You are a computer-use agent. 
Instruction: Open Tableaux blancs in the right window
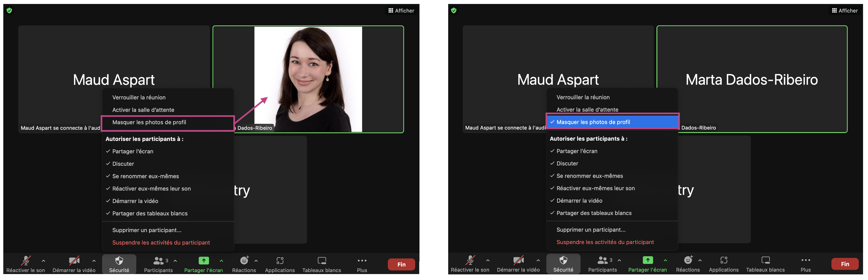[765, 261]
